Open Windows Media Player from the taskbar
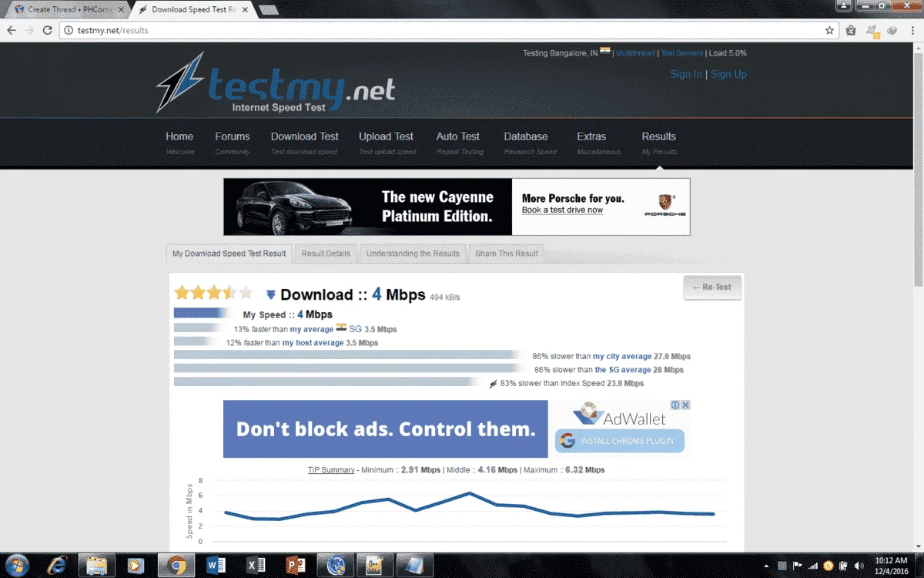The height and width of the screenshot is (578, 924). click(x=136, y=566)
